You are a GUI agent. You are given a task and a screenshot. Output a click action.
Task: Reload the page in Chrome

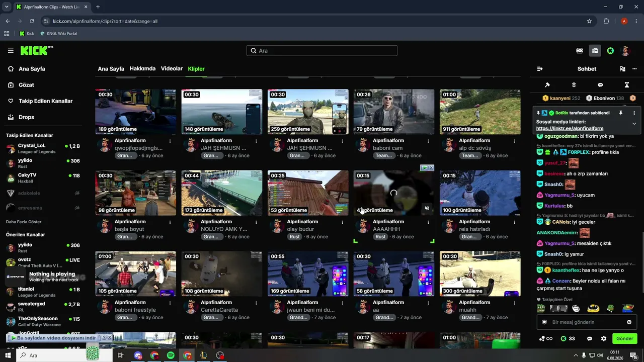point(32,21)
